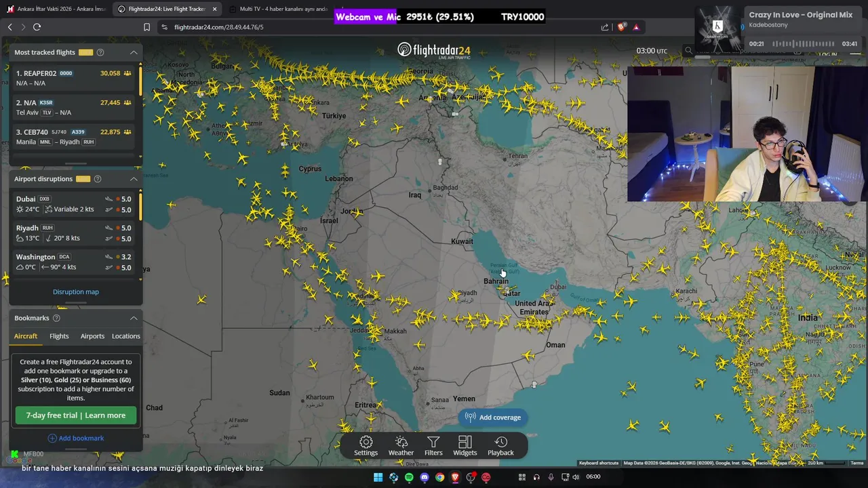The image size is (868, 488).
Task: Click the Add bookmark link
Action: click(x=76, y=439)
